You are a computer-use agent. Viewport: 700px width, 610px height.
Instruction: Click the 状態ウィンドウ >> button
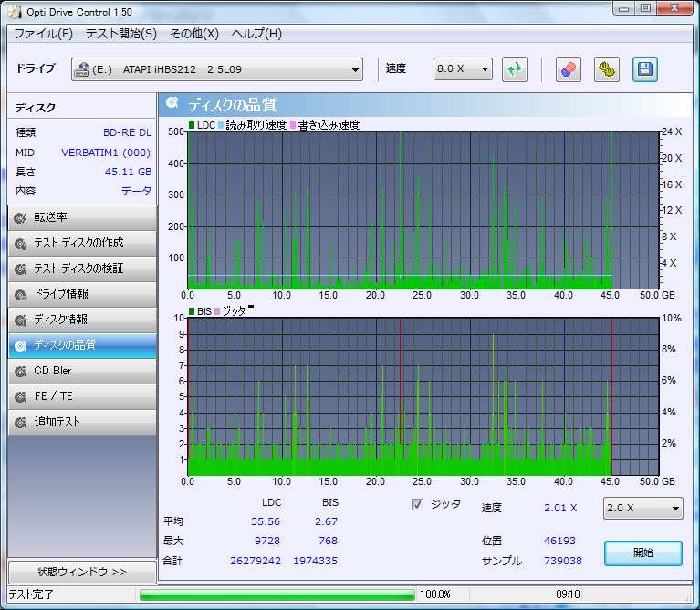pyautogui.click(x=81, y=572)
